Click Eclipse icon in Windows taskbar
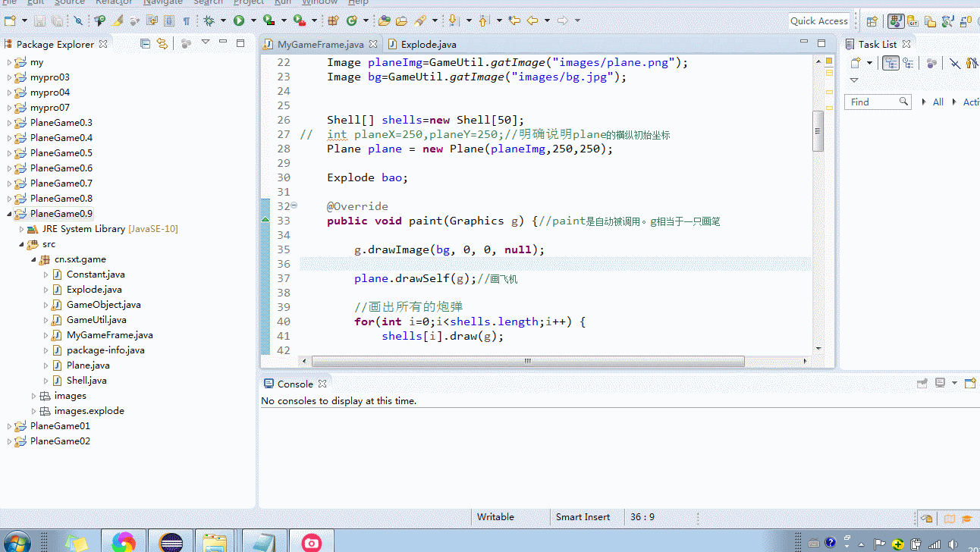This screenshot has height=552, width=980. coord(171,541)
